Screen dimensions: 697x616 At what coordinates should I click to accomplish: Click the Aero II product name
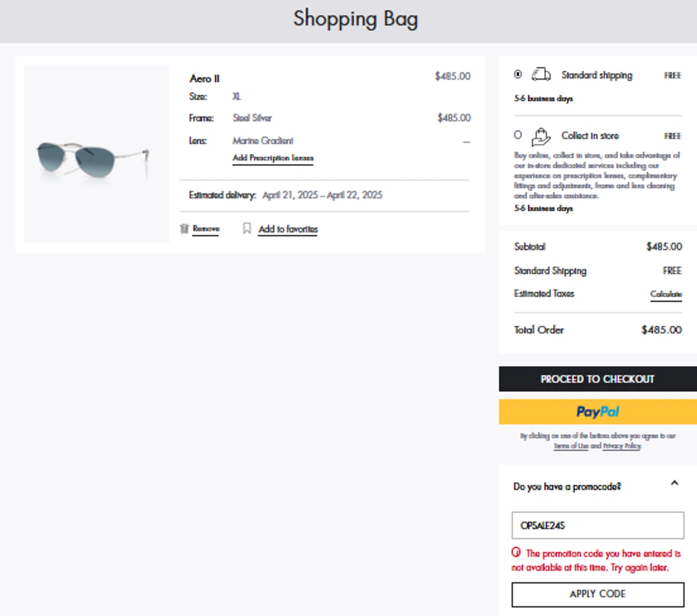pos(204,79)
